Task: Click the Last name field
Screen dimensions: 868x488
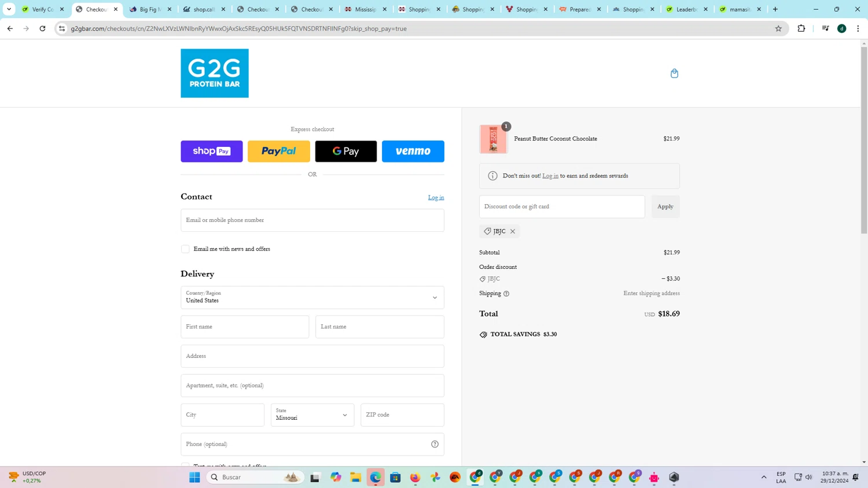Action: (x=380, y=327)
